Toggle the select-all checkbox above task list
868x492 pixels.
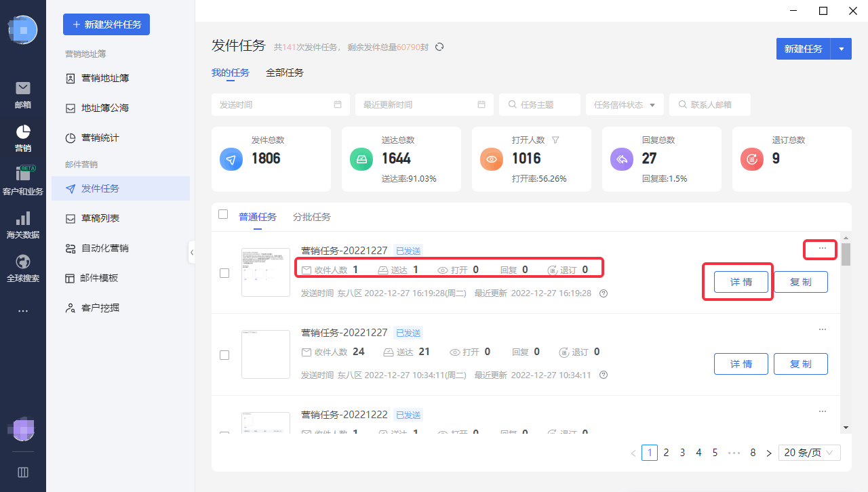[223, 214]
